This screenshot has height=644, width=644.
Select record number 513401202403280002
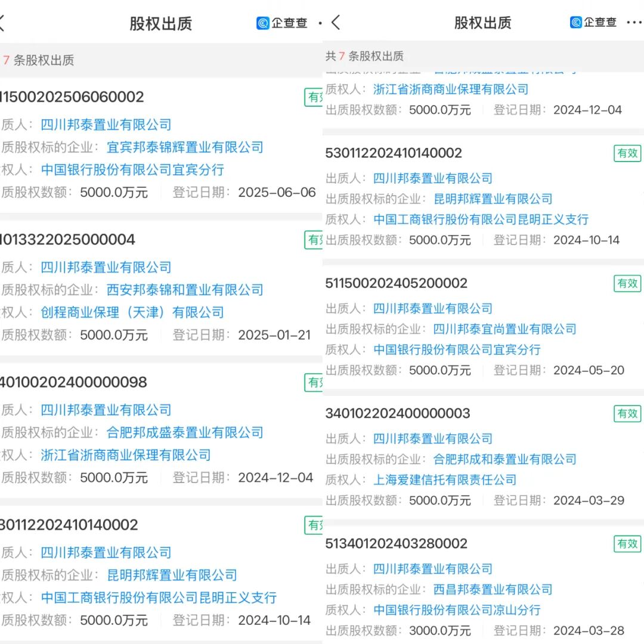point(396,544)
